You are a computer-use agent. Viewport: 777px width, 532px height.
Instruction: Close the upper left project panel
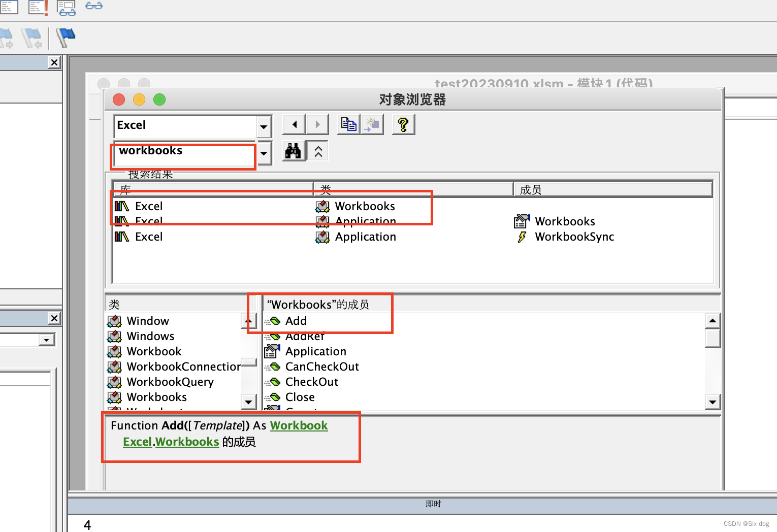point(54,62)
